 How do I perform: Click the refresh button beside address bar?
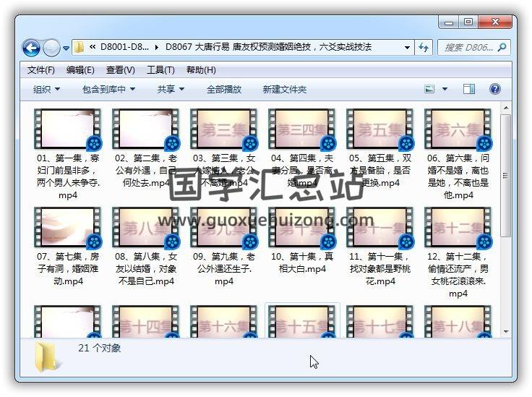point(424,48)
